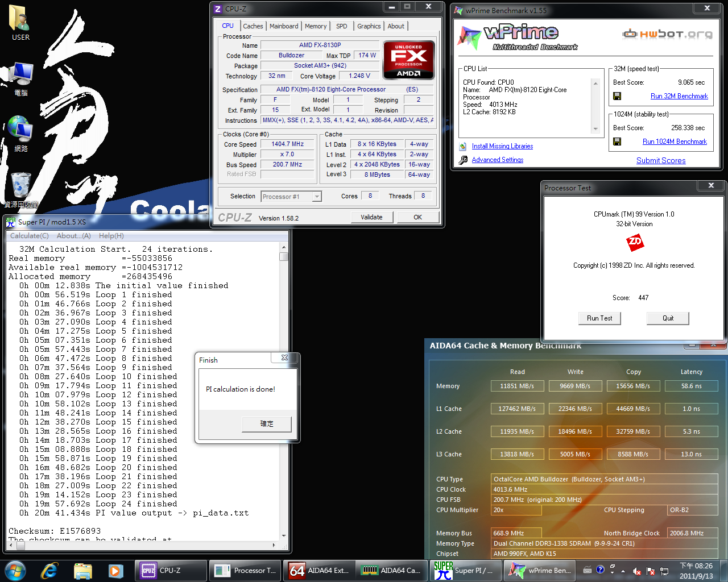Click Advanced Settings link in wPrime
728x582 pixels.
pyautogui.click(x=498, y=160)
